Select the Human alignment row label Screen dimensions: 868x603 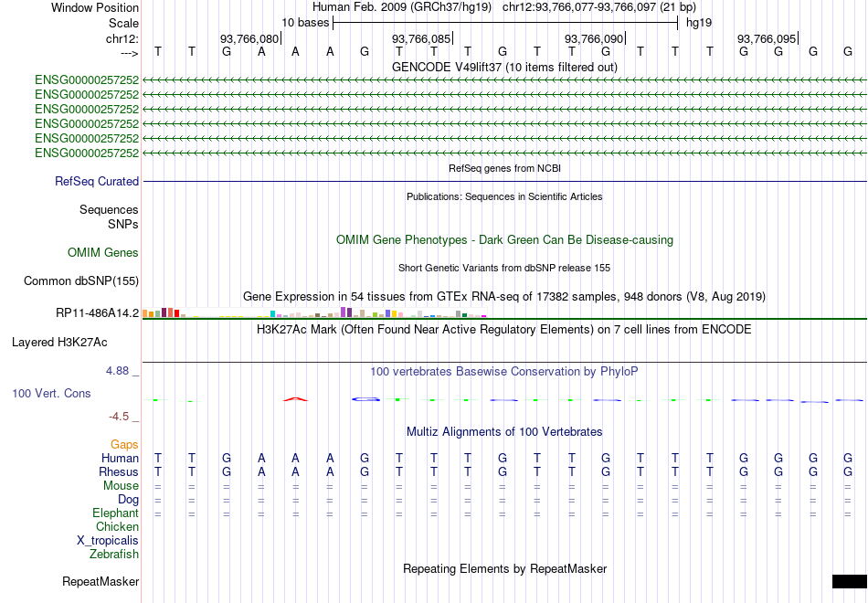tap(120, 459)
